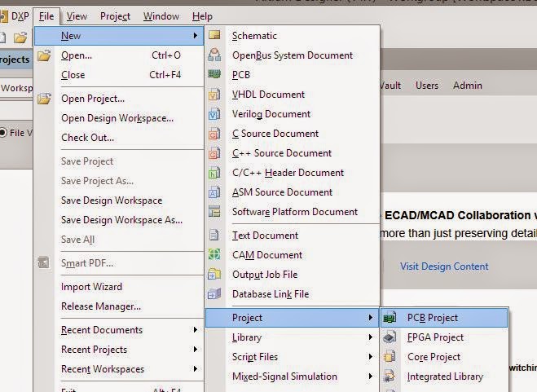Viewport: 537px width, 392px height.
Task: Click the green PCB document icon
Action: pyautogui.click(x=214, y=74)
